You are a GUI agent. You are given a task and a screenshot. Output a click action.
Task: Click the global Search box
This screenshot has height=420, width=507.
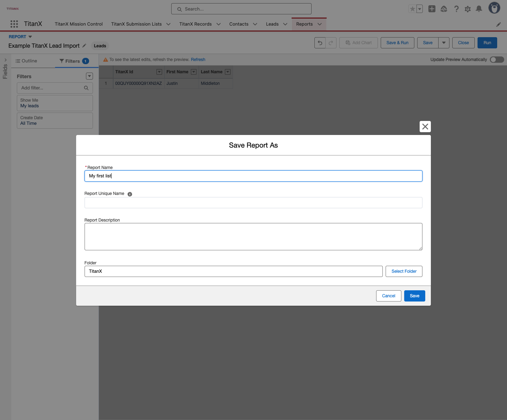point(241,9)
